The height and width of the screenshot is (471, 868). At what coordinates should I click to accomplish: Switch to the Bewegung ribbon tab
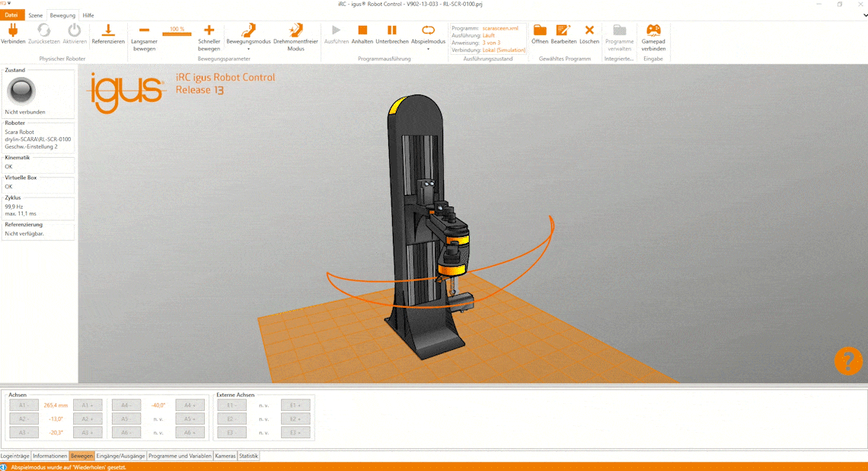(62, 15)
